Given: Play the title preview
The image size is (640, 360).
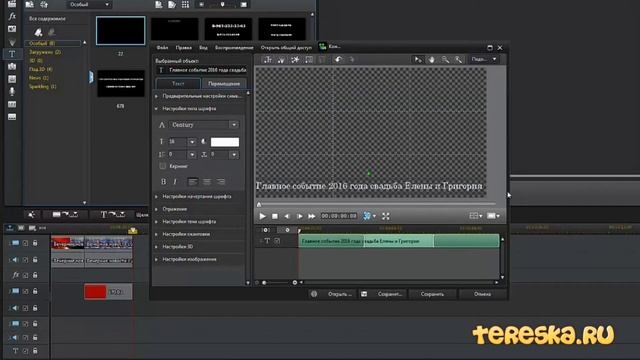Looking at the screenshot, I should click(x=262, y=216).
